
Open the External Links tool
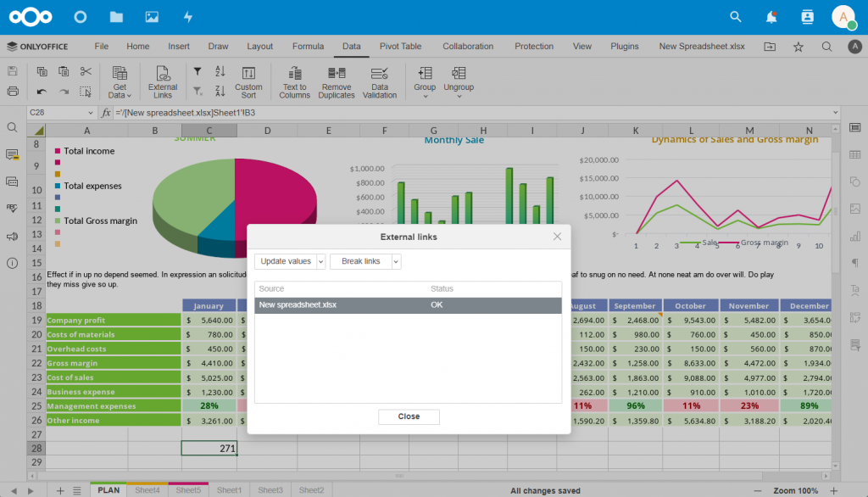pyautogui.click(x=162, y=81)
